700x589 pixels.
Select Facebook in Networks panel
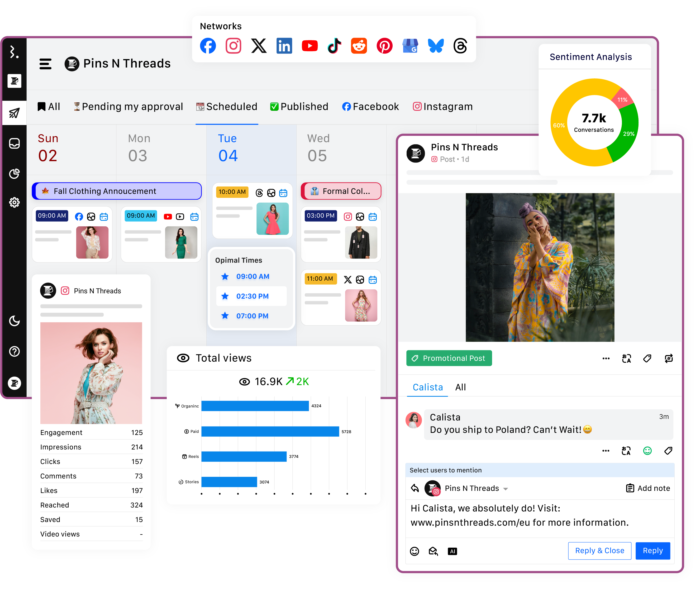(x=208, y=46)
